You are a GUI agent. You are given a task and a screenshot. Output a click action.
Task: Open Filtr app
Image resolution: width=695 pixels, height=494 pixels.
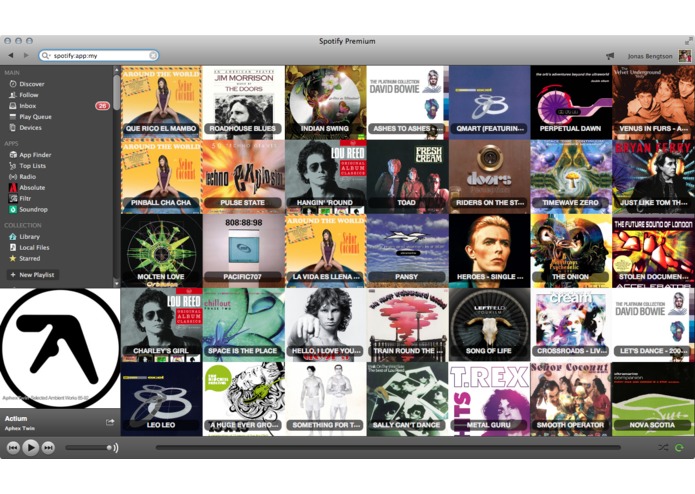[x=25, y=198]
